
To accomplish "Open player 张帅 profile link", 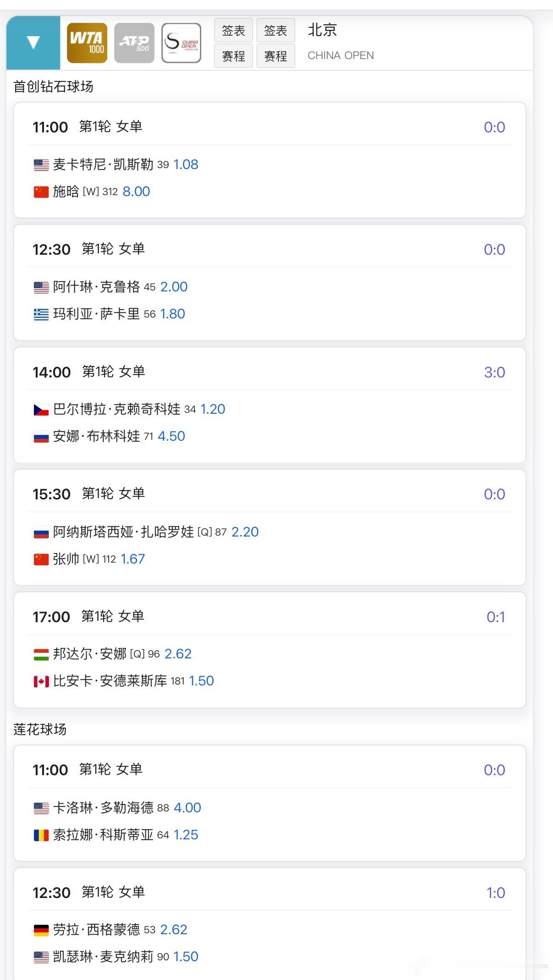I will 66,559.
